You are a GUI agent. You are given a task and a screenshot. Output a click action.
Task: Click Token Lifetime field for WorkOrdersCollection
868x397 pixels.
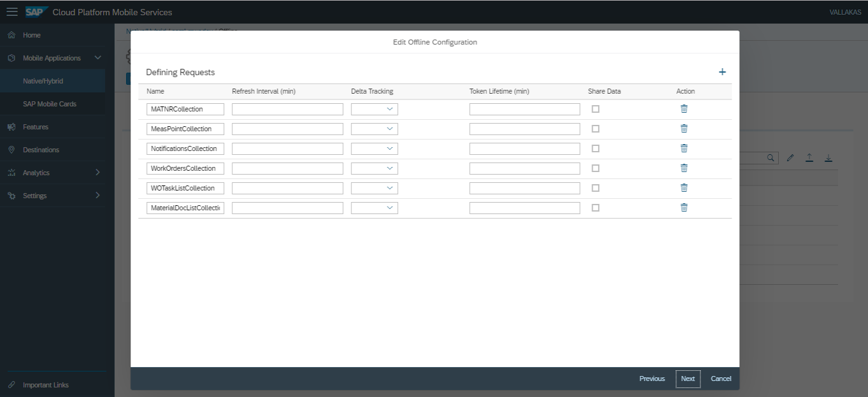pos(525,169)
